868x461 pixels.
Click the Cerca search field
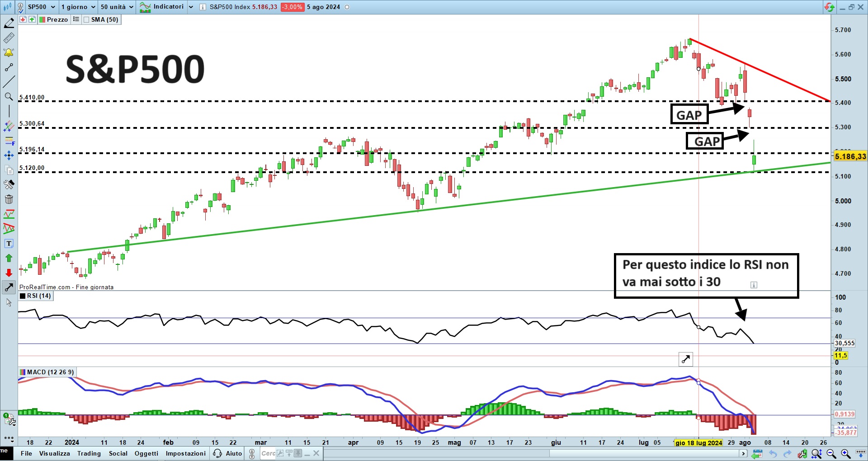tap(269, 453)
